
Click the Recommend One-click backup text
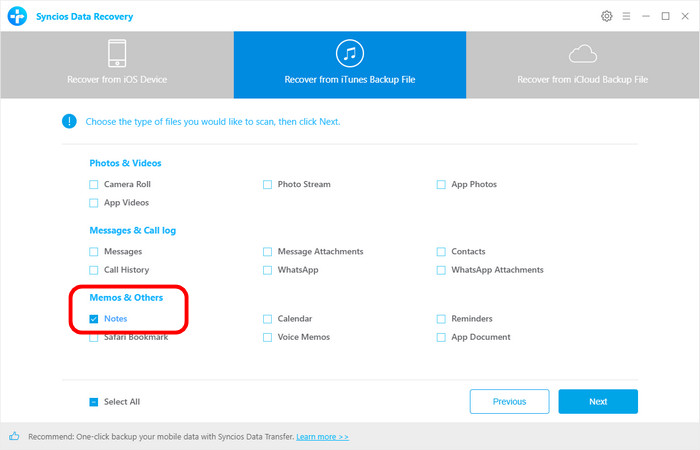(161, 437)
